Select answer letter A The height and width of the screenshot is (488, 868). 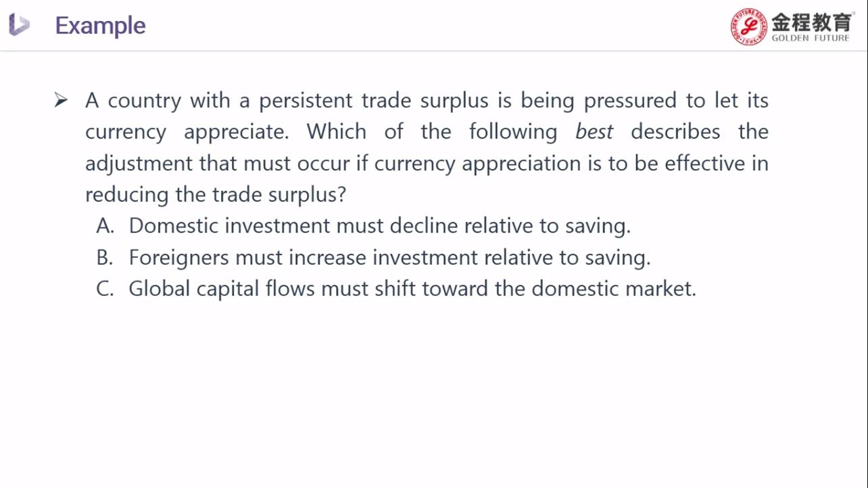point(105,226)
